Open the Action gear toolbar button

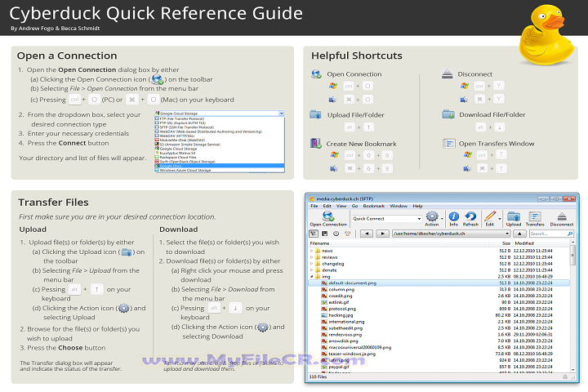click(432, 219)
